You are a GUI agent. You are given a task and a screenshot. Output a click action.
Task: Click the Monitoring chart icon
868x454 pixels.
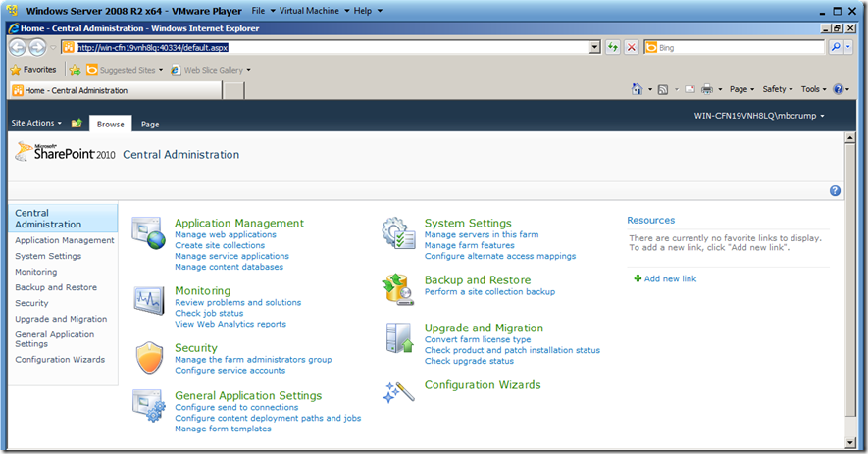click(148, 301)
